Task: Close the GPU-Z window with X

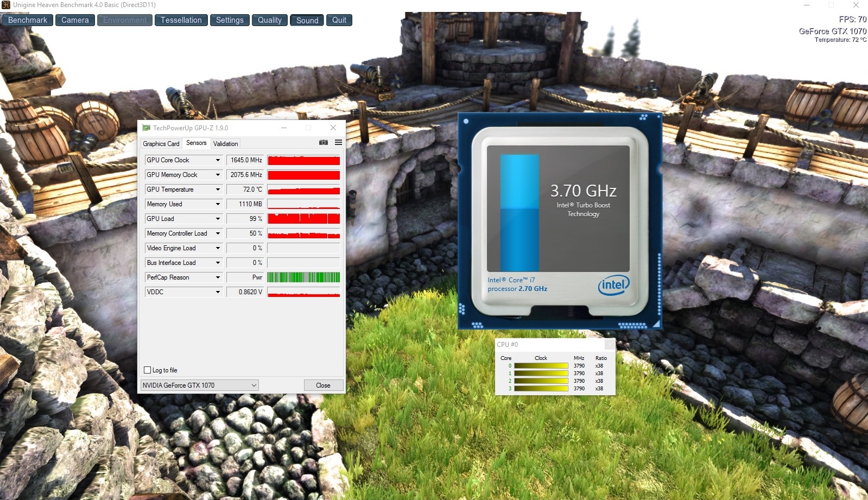Action: point(333,128)
